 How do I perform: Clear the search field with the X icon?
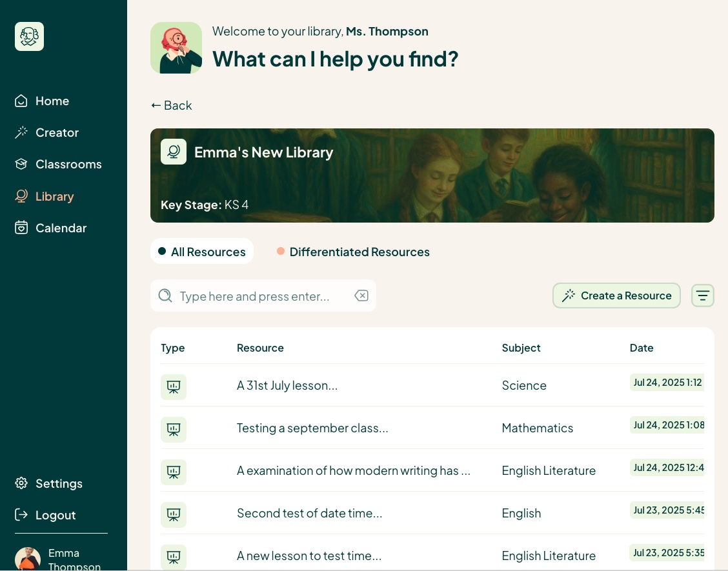[361, 296]
